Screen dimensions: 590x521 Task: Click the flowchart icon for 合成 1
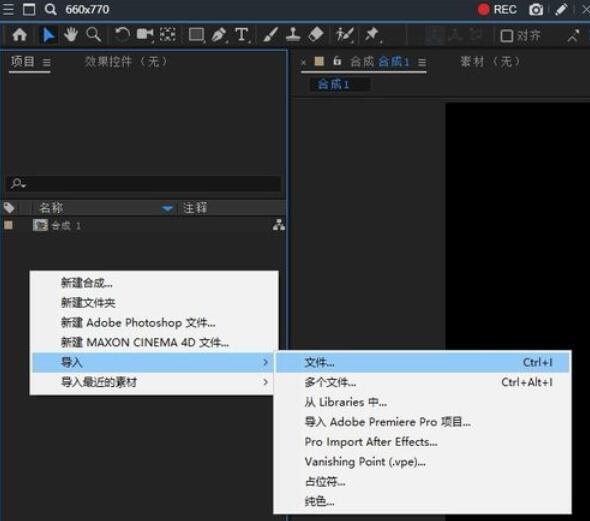click(x=279, y=225)
